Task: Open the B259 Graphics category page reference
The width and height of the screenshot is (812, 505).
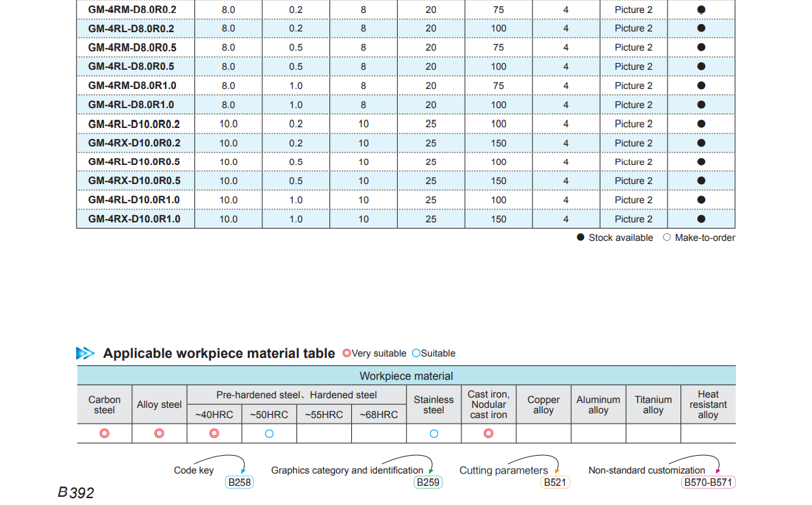Action: (x=428, y=482)
